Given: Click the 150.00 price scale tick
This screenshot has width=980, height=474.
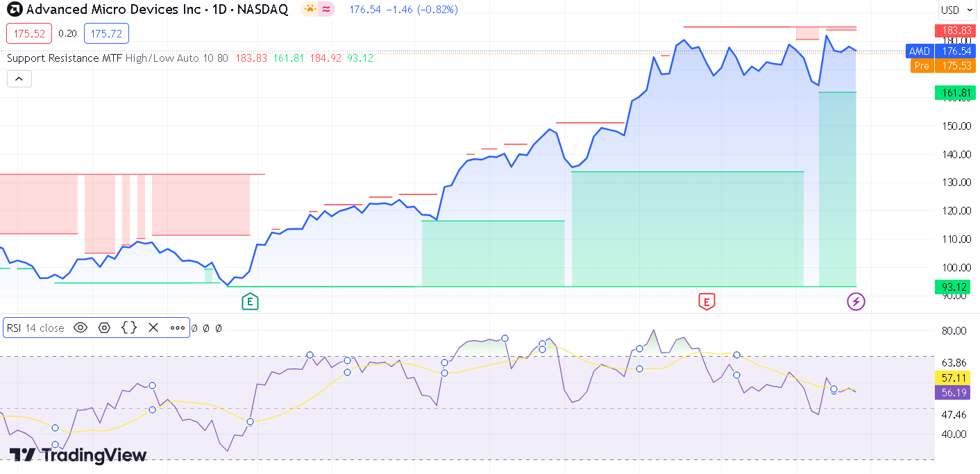Looking at the screenshot, I should click(x=956, y=126).
